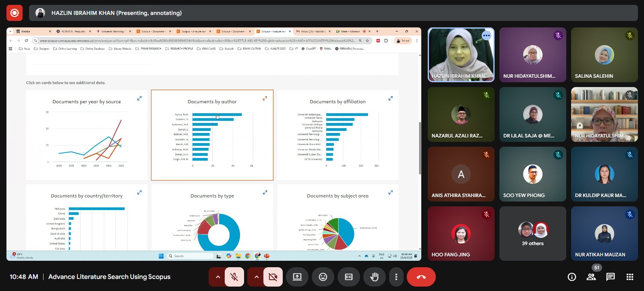Open the chat with everyone panel
Screen dimensions: 644x291
tap(611, 277)
